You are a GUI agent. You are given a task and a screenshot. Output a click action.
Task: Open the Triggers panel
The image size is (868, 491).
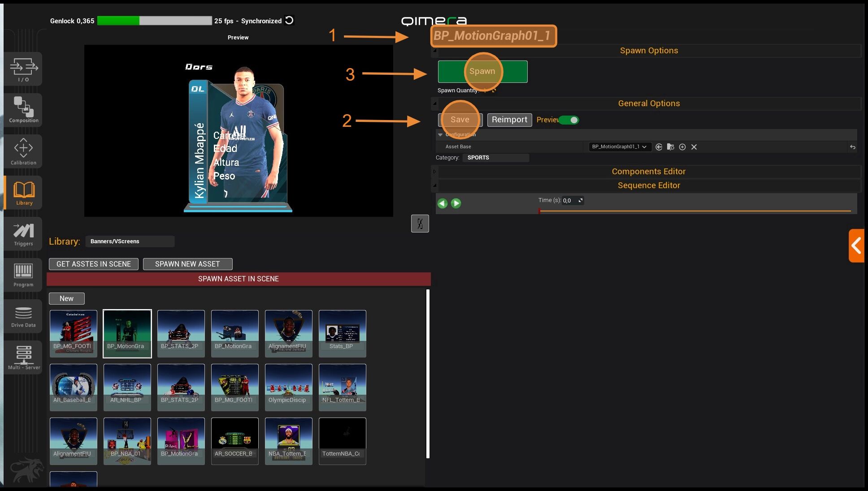(x=23, y=234)
